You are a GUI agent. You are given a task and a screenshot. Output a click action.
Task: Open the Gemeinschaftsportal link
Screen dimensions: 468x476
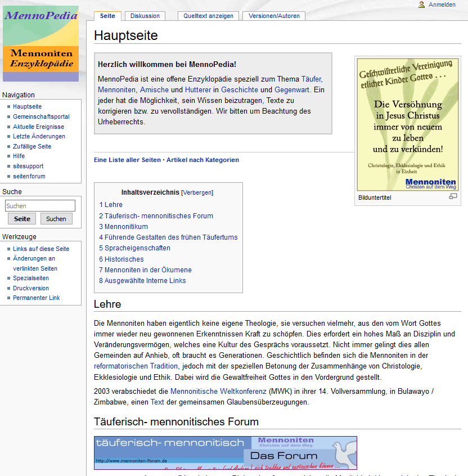coord(41,116)
